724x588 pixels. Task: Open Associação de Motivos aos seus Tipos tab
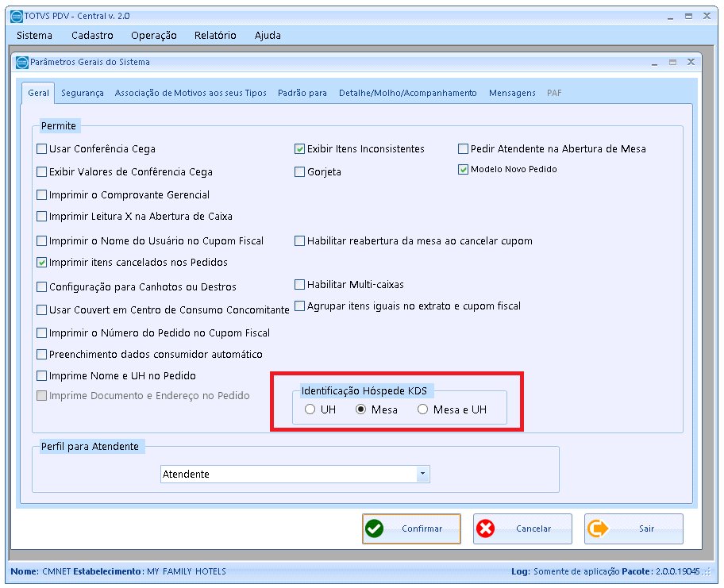[191, 93]
